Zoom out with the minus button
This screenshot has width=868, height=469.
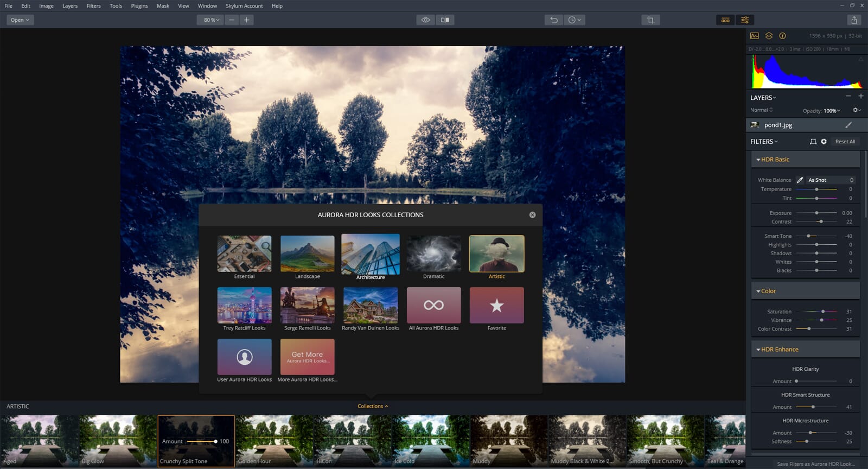232,20
